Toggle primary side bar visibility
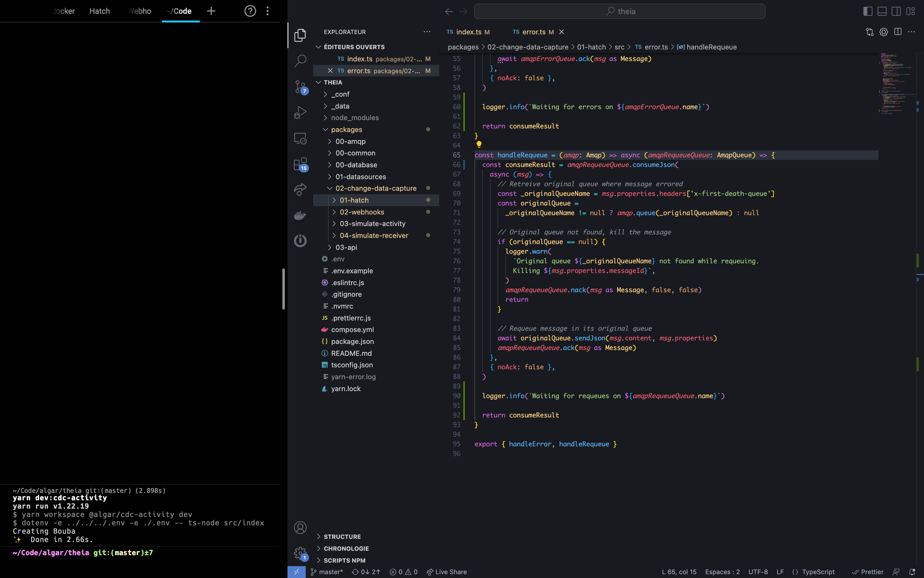This screenshot has width=924, height=578. 868,11
